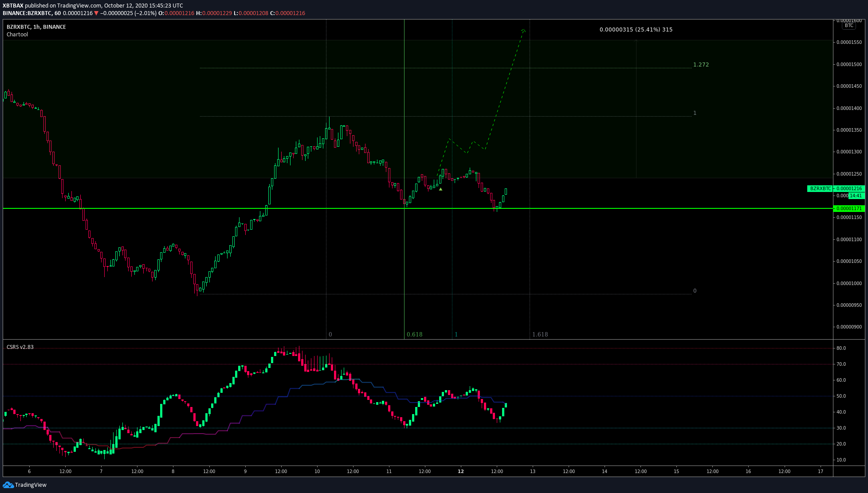
Task: Click date label 17 on time axis
Action: [821, 471]
